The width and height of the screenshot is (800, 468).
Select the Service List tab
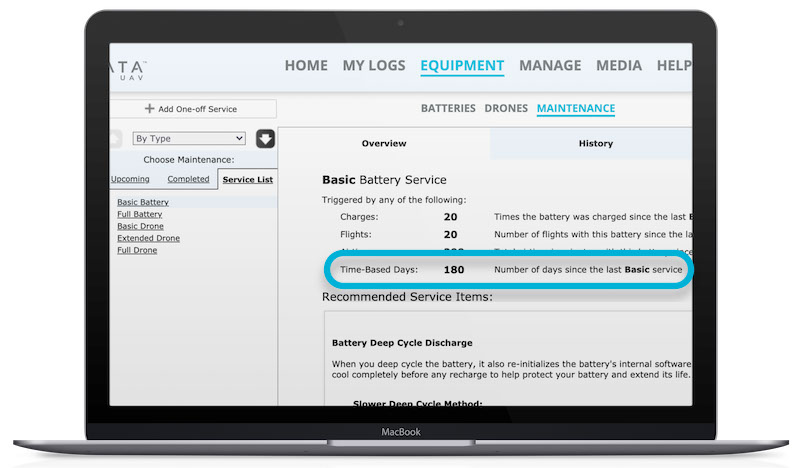point(247,180)
